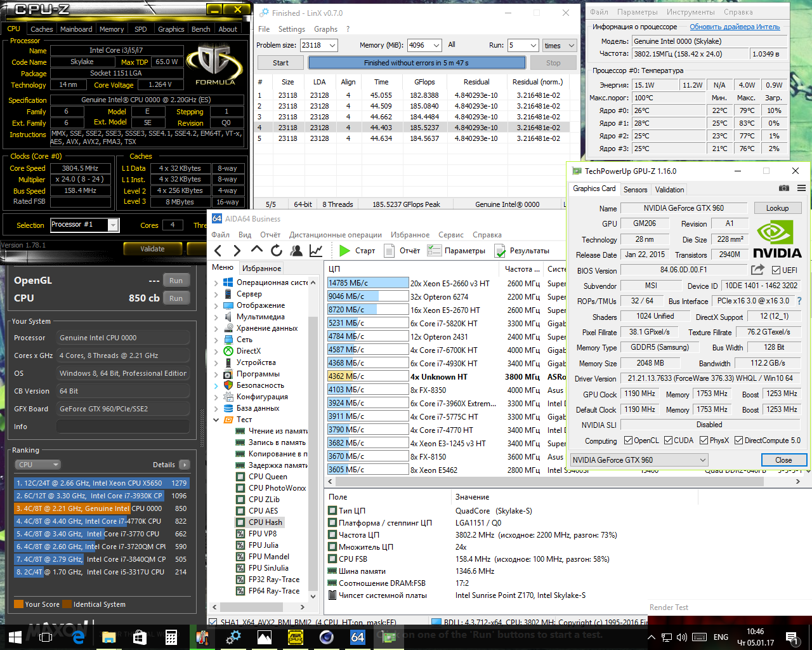The image size is (812, 650).
Task: Toggle the UEFI checkbox in GPU-Z
Action: pyautogui.click(x=776, y=270)
